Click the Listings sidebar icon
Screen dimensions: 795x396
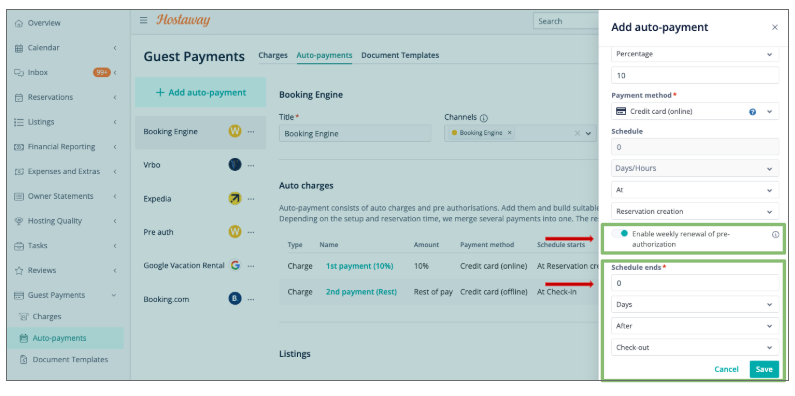19,122
